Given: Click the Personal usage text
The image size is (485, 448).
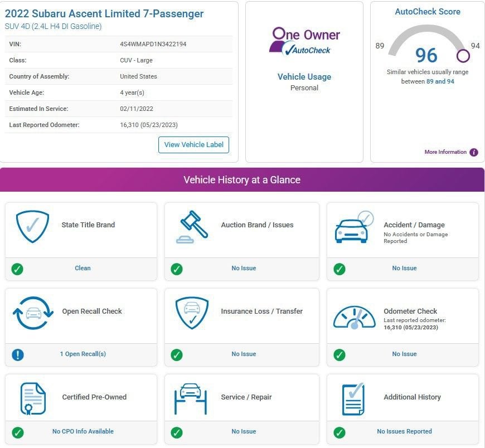Looking at the screenshot, I should [304, 88].
